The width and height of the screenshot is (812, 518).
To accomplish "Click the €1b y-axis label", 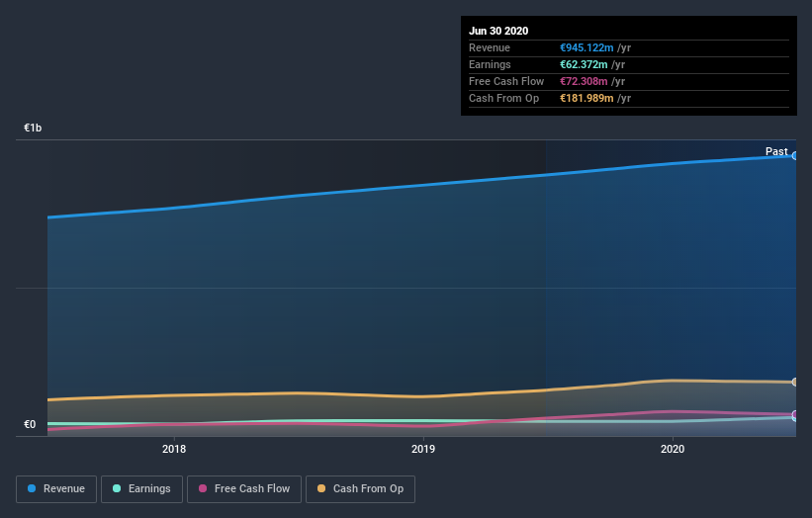I will 33,128.
